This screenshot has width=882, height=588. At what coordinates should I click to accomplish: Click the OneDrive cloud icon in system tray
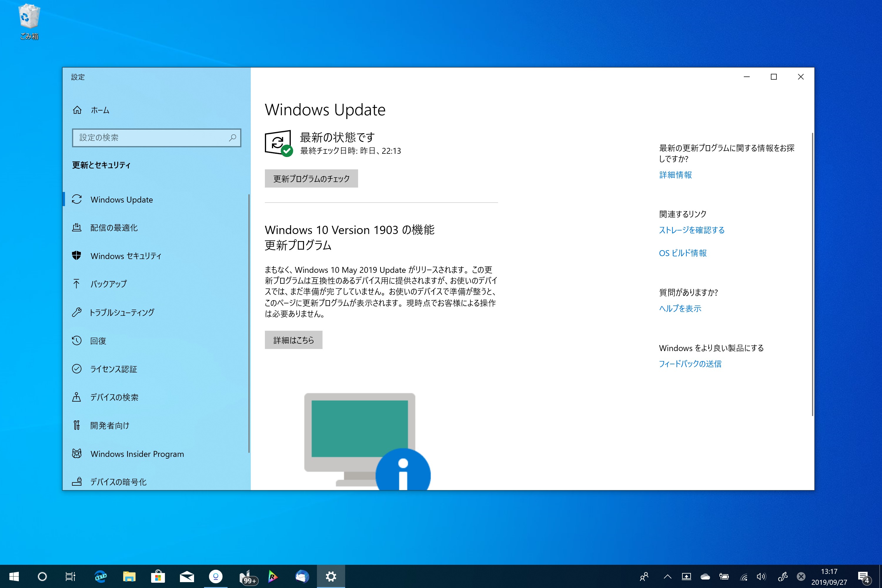705,577
